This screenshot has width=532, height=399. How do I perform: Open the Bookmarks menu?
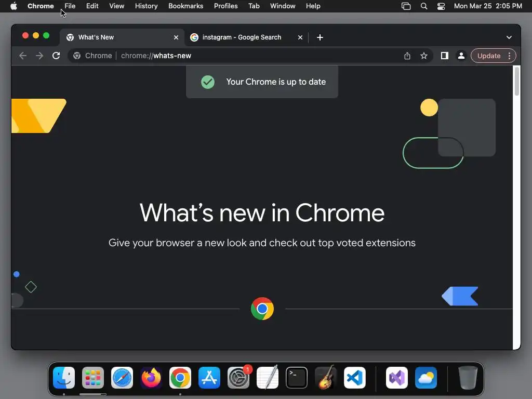pyautogui.click(x=186, y=6)
